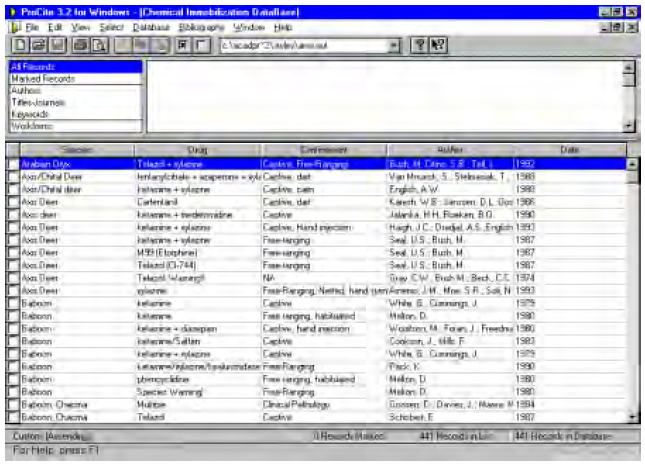Mark the Arabian Oryx record checkbox

(13, 164)
